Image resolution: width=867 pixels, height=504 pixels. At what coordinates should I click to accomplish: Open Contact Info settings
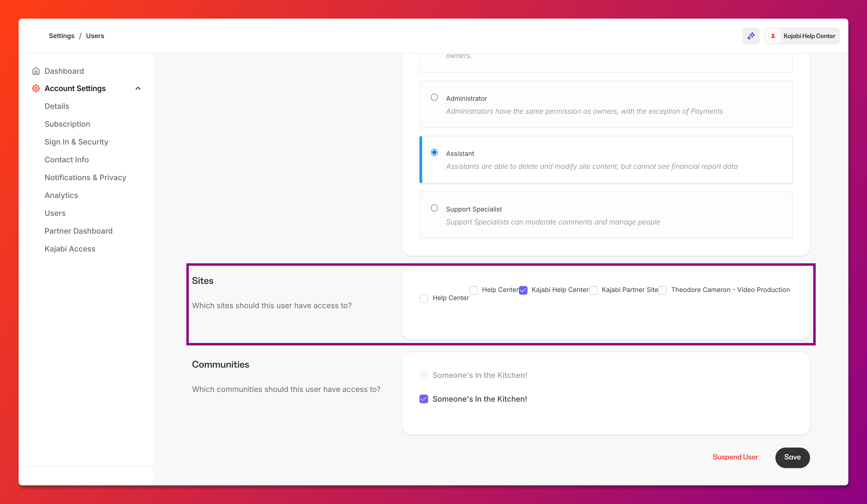pos(67,160)
